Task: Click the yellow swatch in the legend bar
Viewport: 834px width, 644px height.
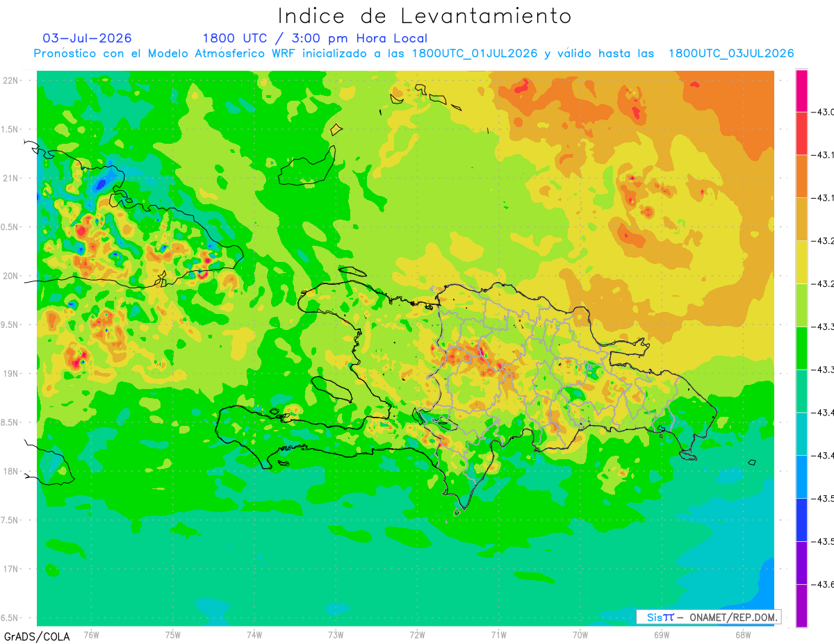Action: click(x=801, y=262)
